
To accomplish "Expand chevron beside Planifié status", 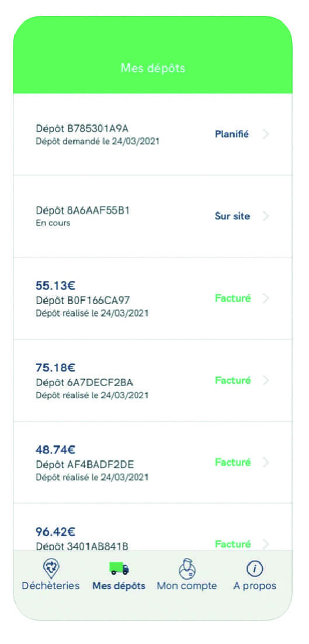I will (x=266, y=135).
